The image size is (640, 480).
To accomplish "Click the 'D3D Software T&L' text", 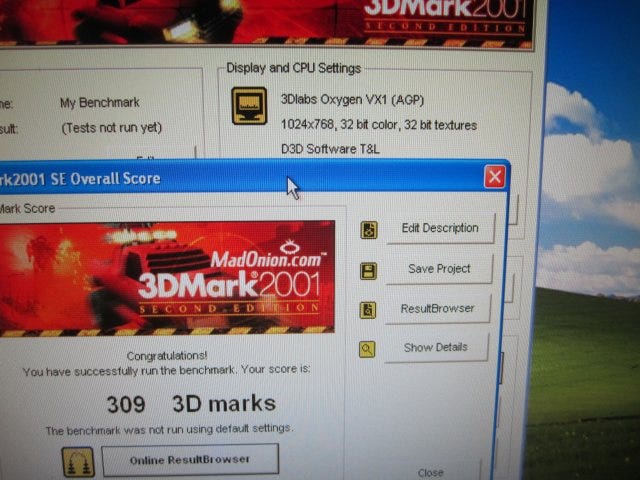I will pyautogui.click(x=330, y=149).
